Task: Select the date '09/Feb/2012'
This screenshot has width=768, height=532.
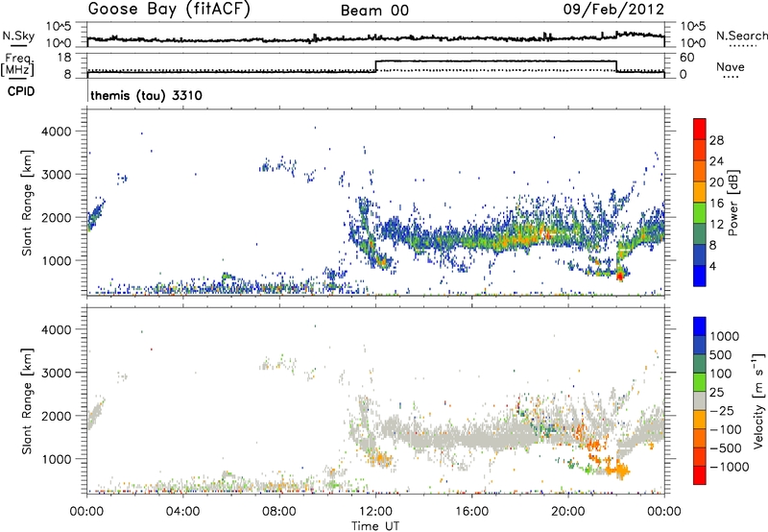Action: pos(613,9)
